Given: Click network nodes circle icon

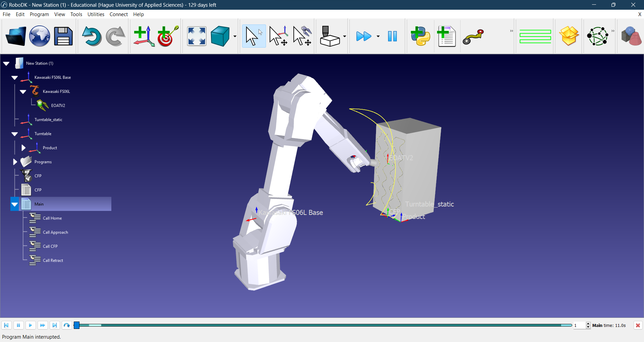Looking at the screenshot, I should [x=597, y=36].
